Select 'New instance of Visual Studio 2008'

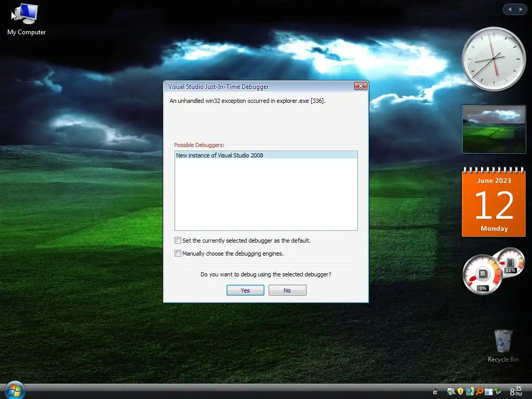coord(266,155)
